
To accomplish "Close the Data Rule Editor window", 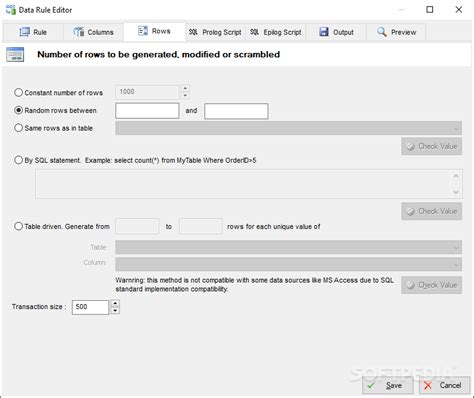I will click(x=459, y=10).
